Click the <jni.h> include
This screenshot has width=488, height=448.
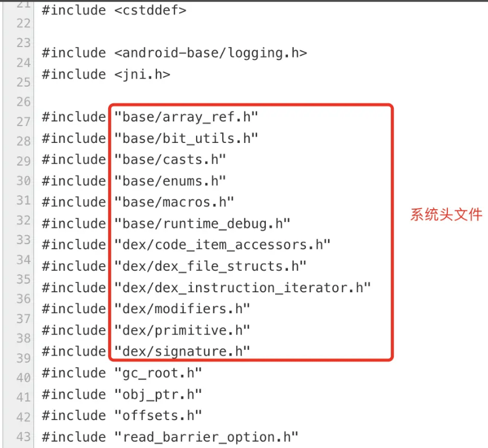(143, 74)
